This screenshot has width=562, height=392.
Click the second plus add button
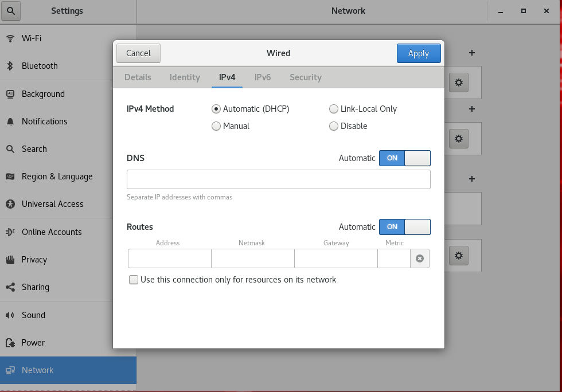(x=471, y=109)
